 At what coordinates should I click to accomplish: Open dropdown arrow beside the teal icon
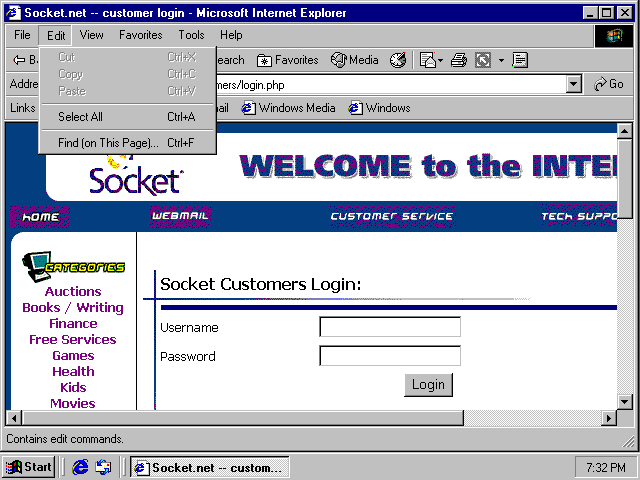coord(501,60)
